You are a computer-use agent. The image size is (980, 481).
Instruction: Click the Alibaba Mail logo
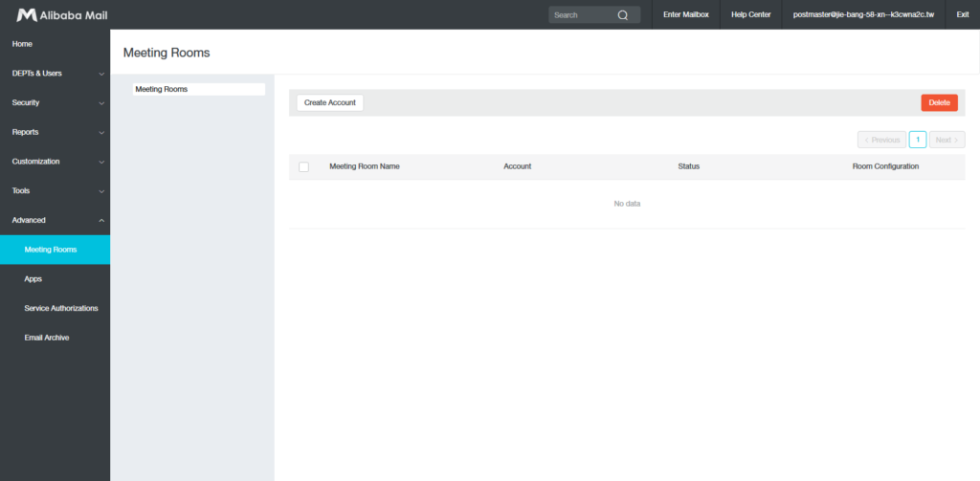pos(62,15)
